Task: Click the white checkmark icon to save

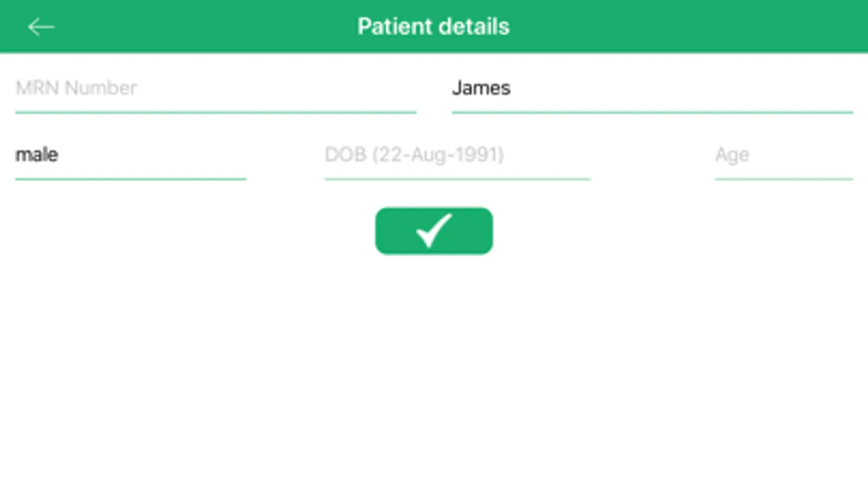Action: point(434,230)
